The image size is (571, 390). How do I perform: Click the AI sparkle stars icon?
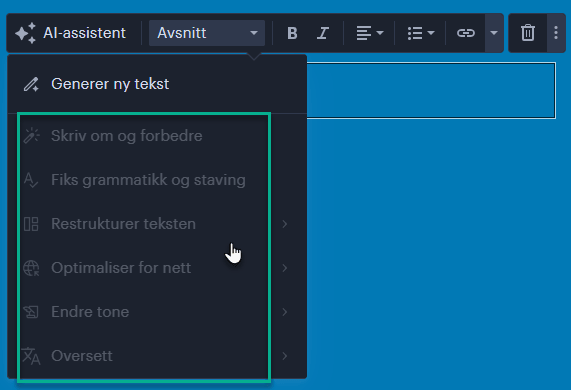(x=25, y=33)
